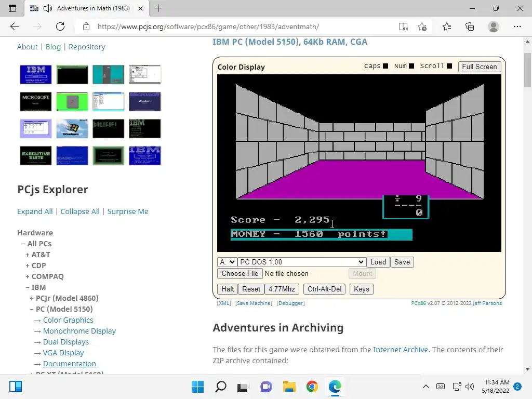This screenshot has height=399, width=532.
Task: Click the Save diskette button
Action: tap(402, 262)
